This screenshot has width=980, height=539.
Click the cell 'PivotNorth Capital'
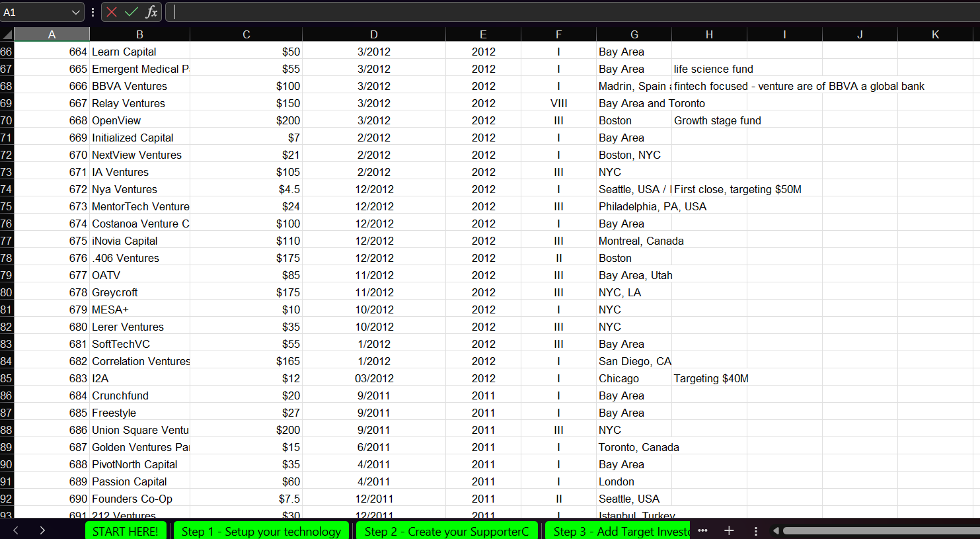pos(139,464)
